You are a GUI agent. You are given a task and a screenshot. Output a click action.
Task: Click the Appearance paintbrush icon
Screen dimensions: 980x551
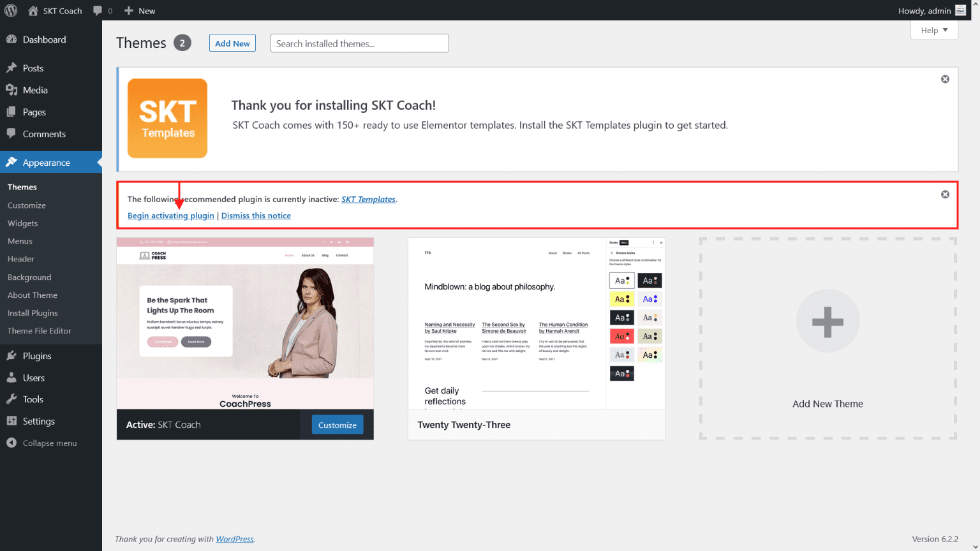(11, 162)
